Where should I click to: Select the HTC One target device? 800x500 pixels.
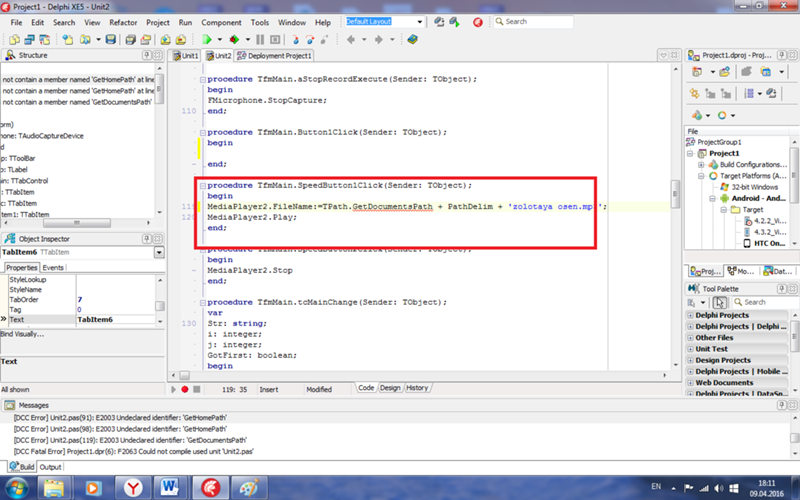pyautogui.click(x=764, y=243)
